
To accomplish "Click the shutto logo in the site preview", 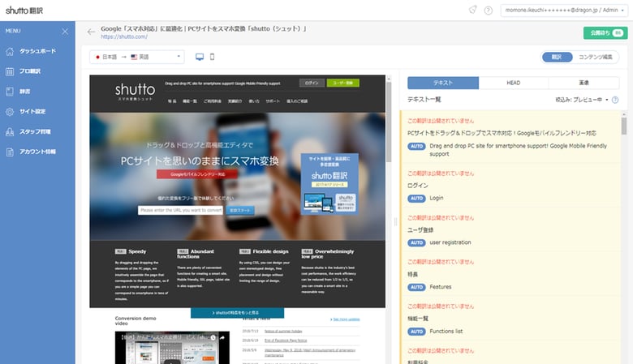I will (x=135, y=92).
